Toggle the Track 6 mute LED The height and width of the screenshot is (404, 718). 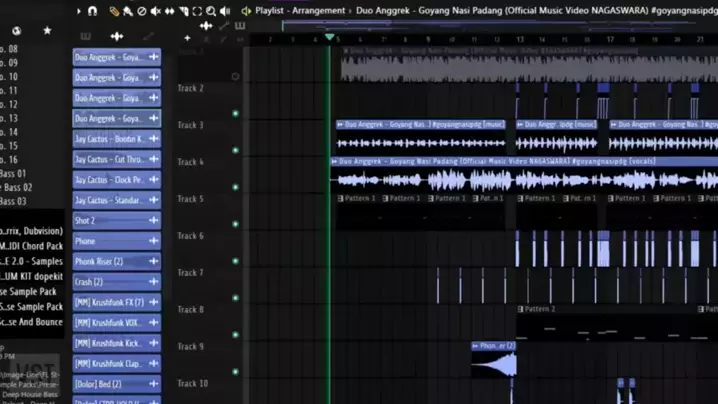point(236,224)
